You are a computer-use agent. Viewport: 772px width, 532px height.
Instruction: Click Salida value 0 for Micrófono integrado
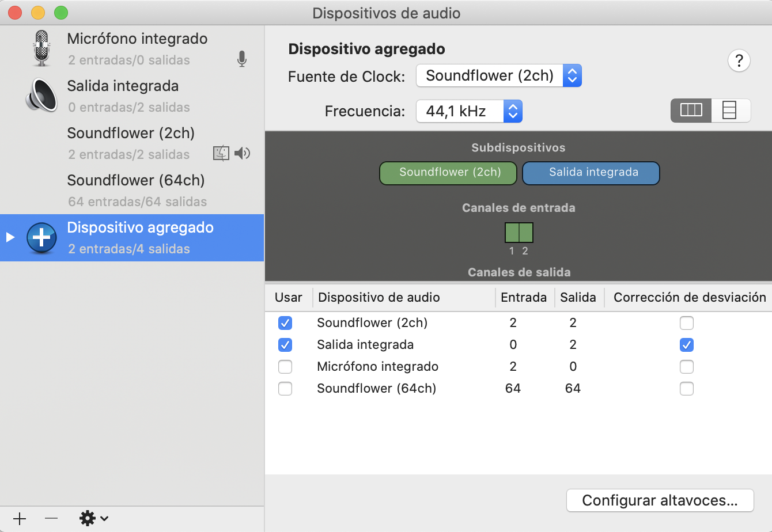click(x=573, y=367)
